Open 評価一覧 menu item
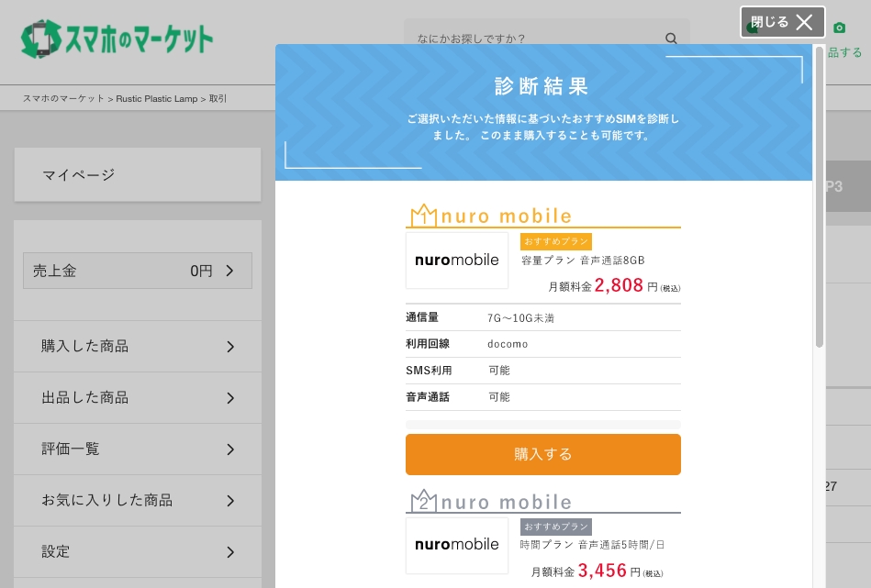The image size is (871, 588). (137, 449)
